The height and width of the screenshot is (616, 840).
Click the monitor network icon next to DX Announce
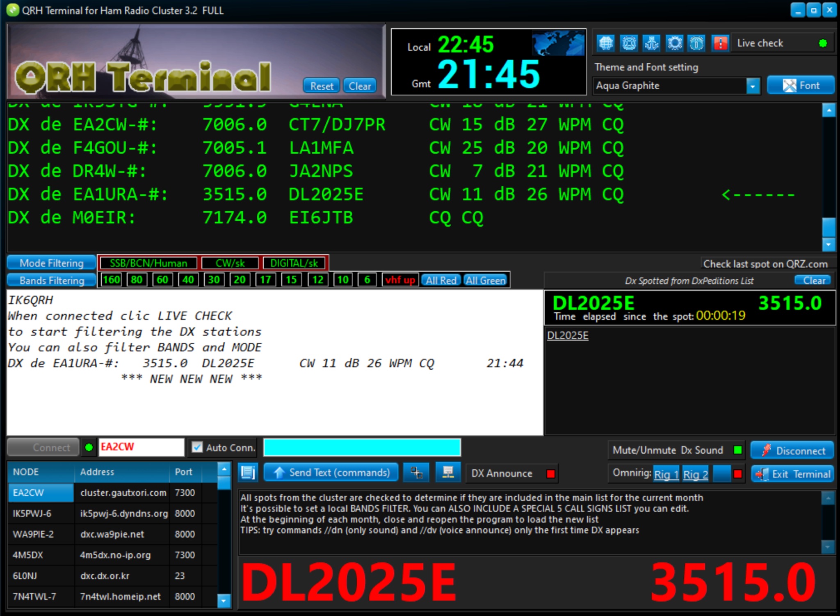[447, 472]
